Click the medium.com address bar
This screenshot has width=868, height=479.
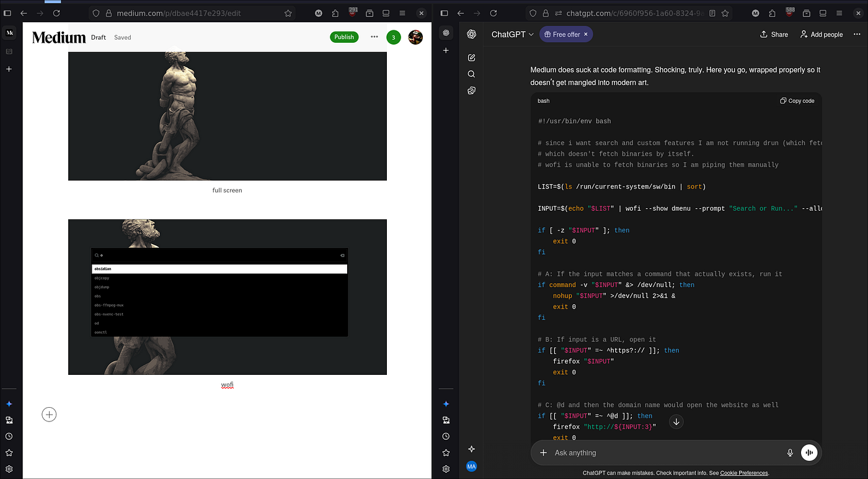(192, 13)
